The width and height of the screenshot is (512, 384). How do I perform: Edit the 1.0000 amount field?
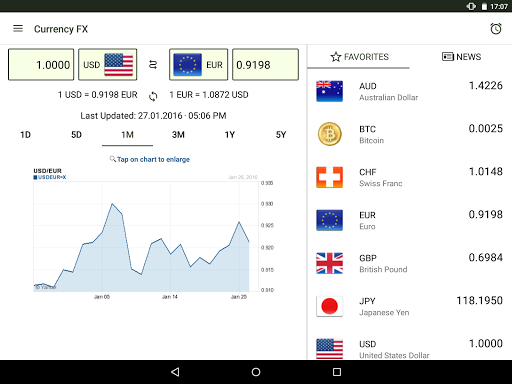click(x=41, y=64)
